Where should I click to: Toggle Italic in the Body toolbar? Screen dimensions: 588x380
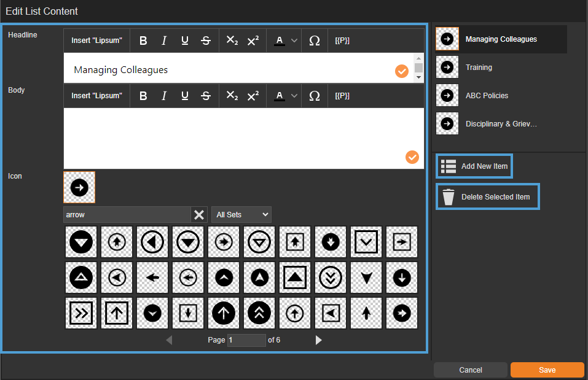coord(164,96)
